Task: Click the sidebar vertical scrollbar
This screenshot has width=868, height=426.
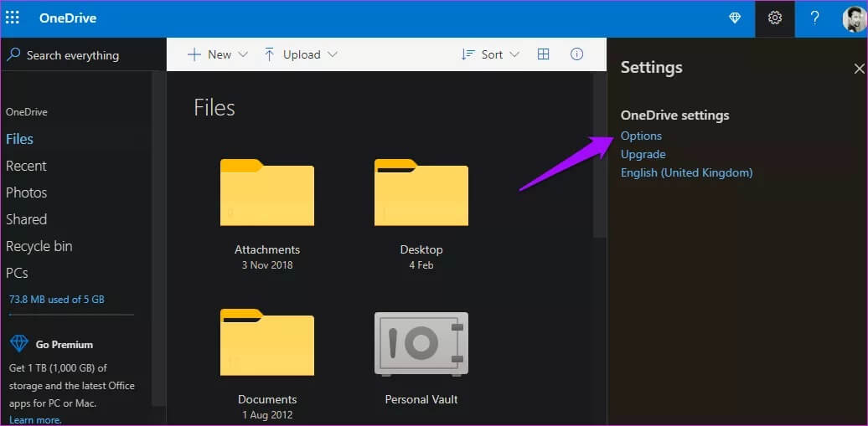Action: coord(159,238)
